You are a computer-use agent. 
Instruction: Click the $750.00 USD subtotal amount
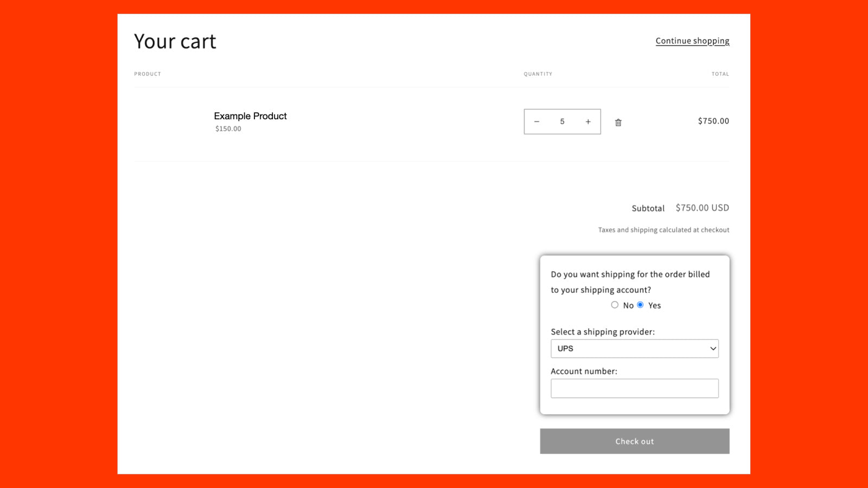click(x=702, y=208)
